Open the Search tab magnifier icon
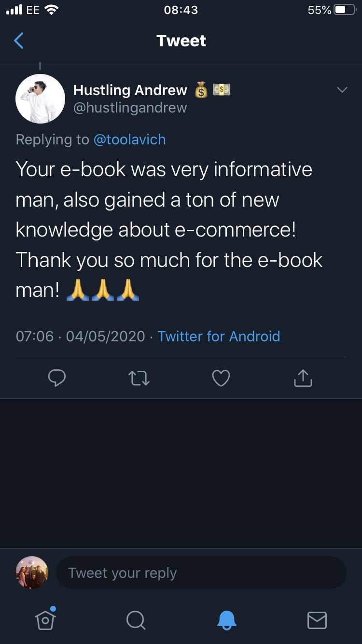Viewport: 362px width, 644px height. (136, 620)
